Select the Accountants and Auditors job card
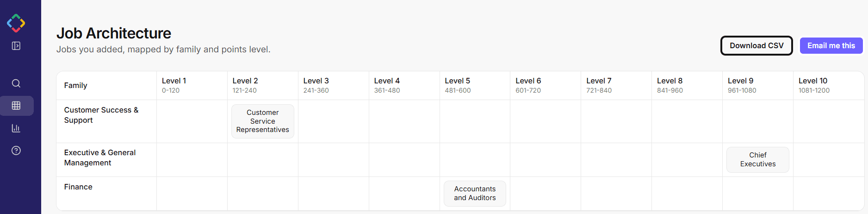The image size is (868, 214). (x=475, y=194)
